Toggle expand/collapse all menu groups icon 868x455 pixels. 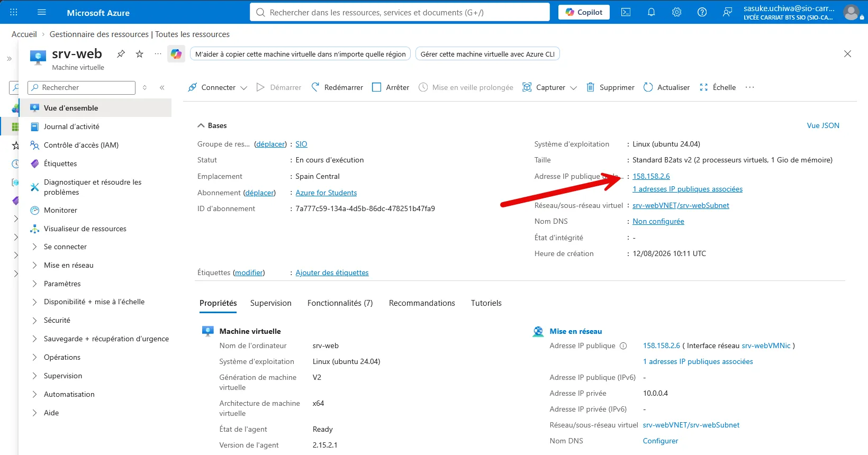coord(144,87)
